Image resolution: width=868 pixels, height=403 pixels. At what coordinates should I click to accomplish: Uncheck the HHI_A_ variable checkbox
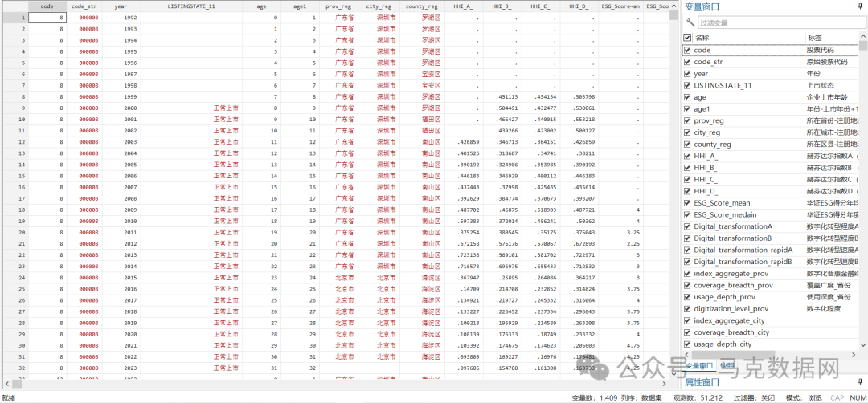pos(687,156)
